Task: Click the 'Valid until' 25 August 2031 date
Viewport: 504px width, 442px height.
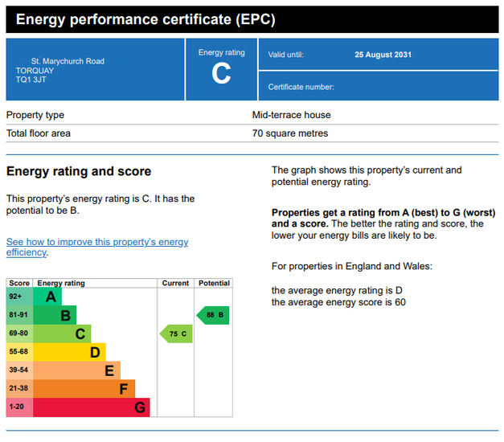Action: (383, 55)
